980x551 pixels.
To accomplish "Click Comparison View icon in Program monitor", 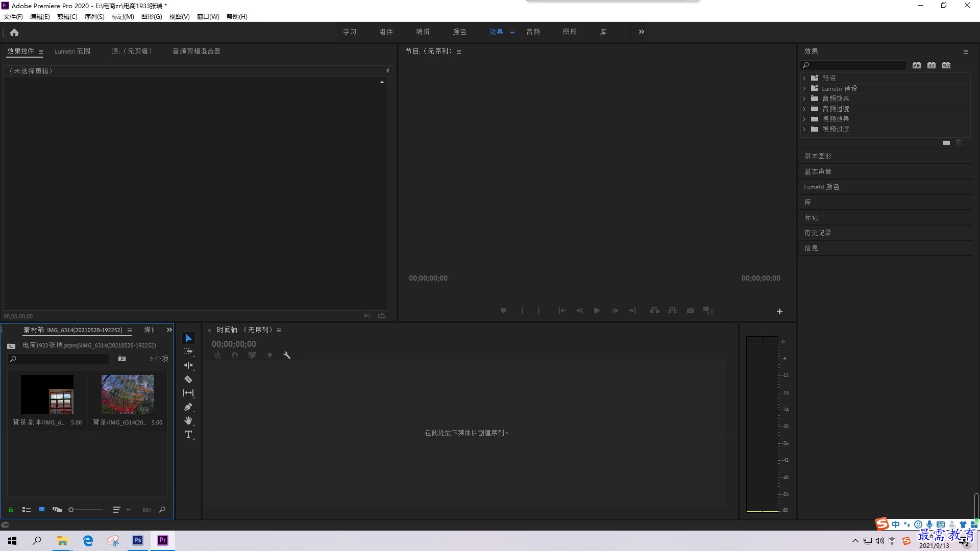I will tap(708, 311).
